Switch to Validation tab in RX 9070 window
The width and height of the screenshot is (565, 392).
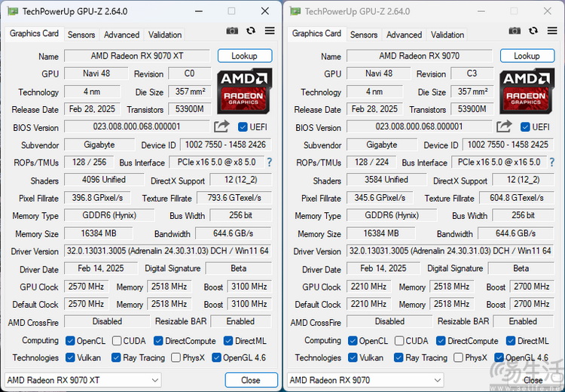447,35
